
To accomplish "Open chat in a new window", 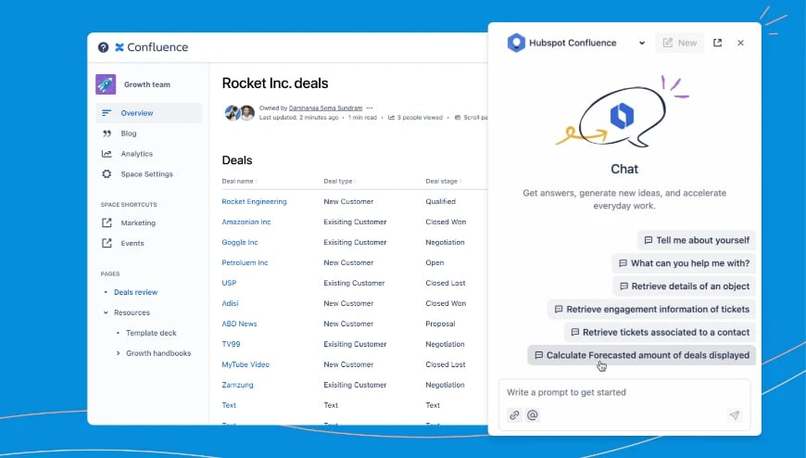I will pyautogui.click(x=718, y=43).
